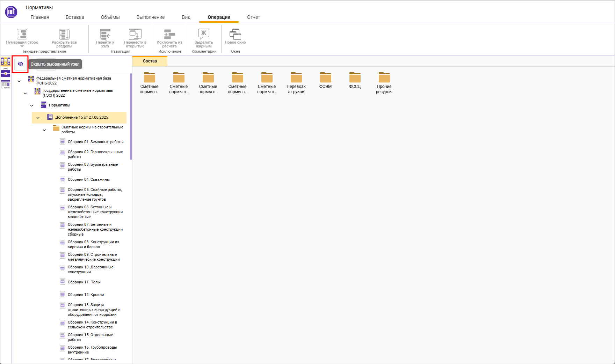Viewport: 615px width, 364px height.
Task: Click Исключить из расчета icon
Action: click(x=169, y=35)
